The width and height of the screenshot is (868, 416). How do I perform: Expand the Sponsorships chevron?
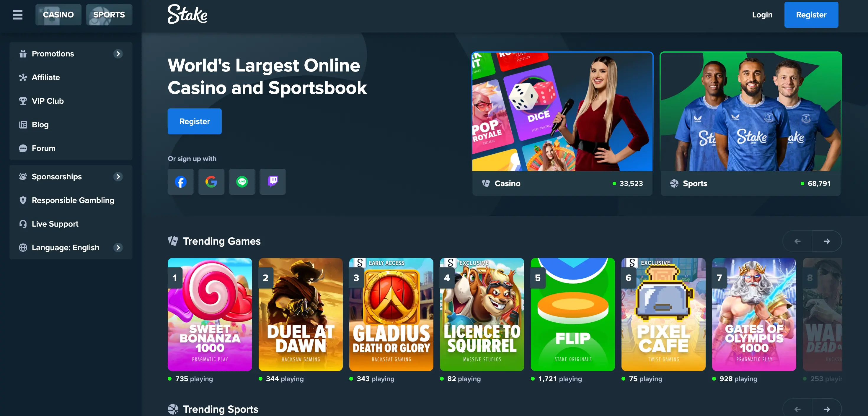pos(118,177)
